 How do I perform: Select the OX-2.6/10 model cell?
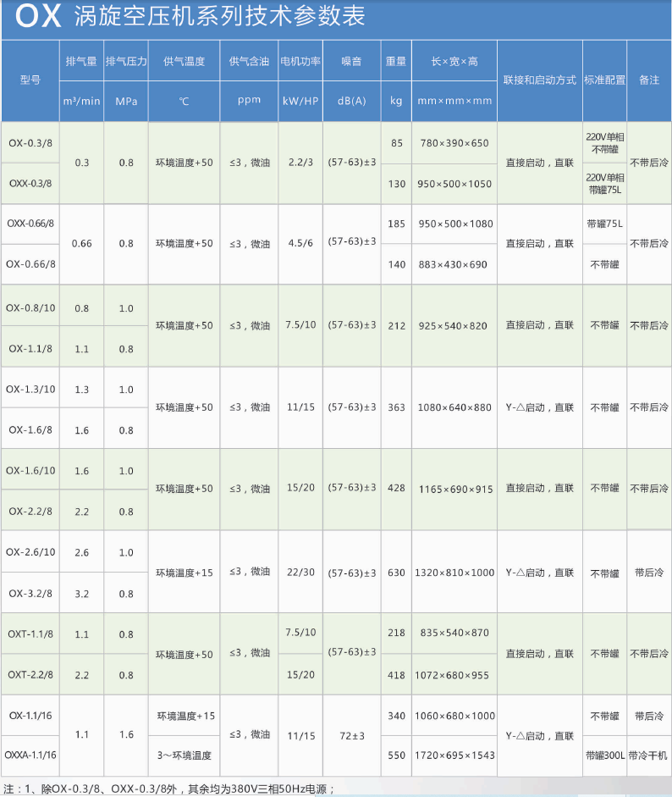coord(30,552)
